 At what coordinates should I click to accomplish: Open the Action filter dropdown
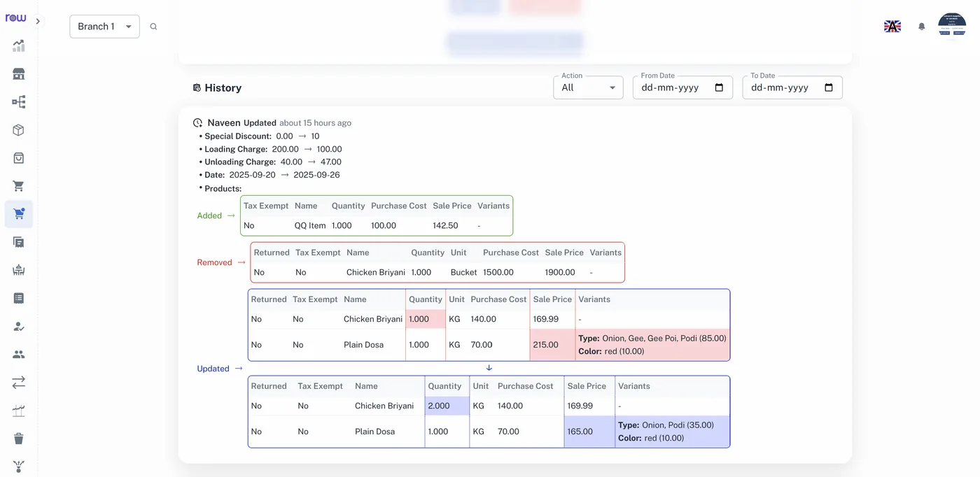[588, 87]
